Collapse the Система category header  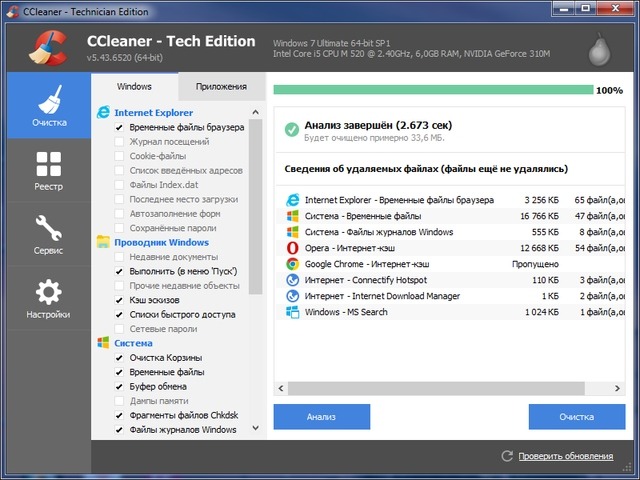click(133, 343)
